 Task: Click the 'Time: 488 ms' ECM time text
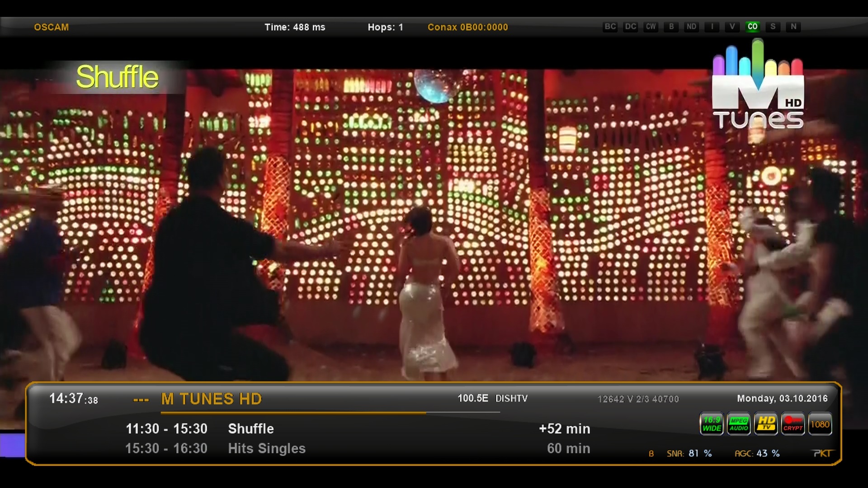[295, 27]
